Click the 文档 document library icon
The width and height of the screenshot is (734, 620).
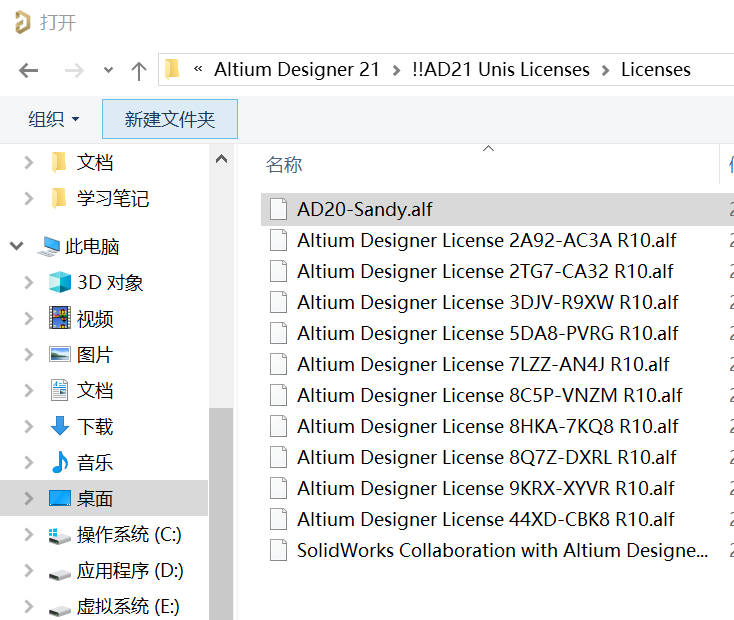tap(59, 390)
